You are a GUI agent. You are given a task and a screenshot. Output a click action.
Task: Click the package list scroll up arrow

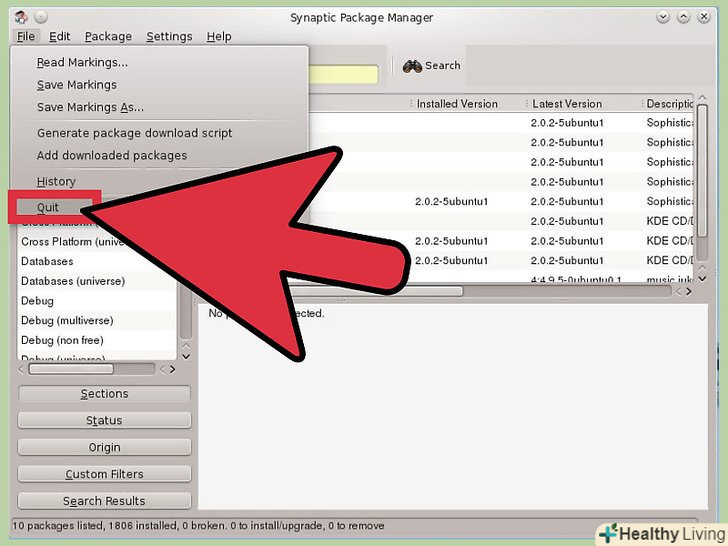[x=702, y=98]
